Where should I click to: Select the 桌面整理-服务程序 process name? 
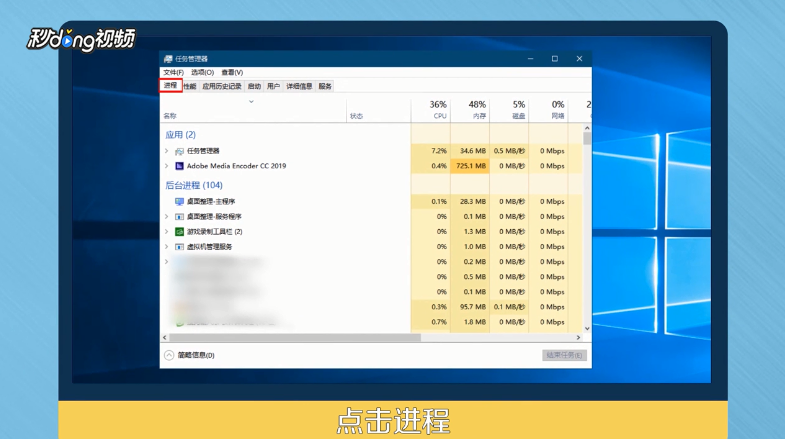(x=214, y=216)
